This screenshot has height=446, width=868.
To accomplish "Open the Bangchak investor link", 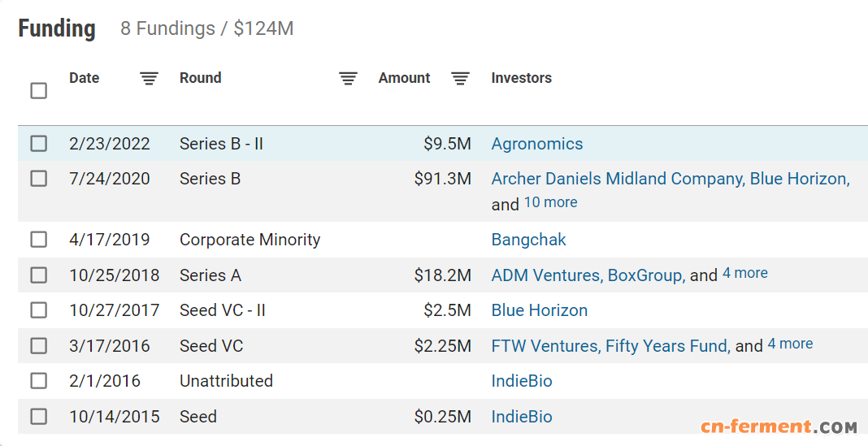I will [x=528, y=240].
